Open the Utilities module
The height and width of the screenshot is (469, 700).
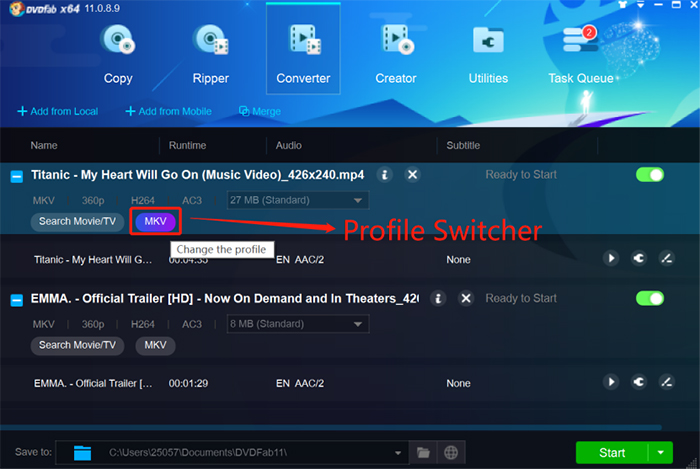tap(488, 54)
